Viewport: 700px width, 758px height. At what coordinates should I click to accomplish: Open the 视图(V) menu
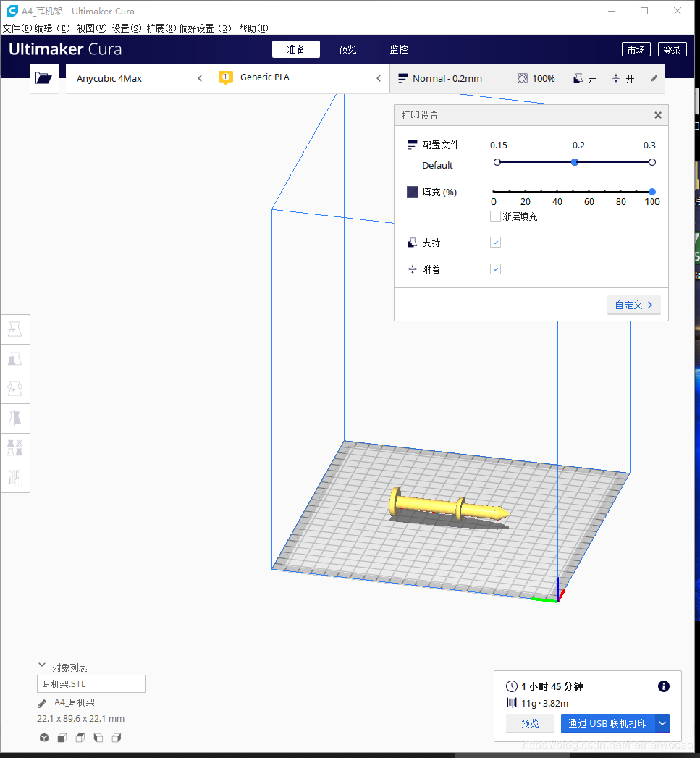tap(92, 28)
